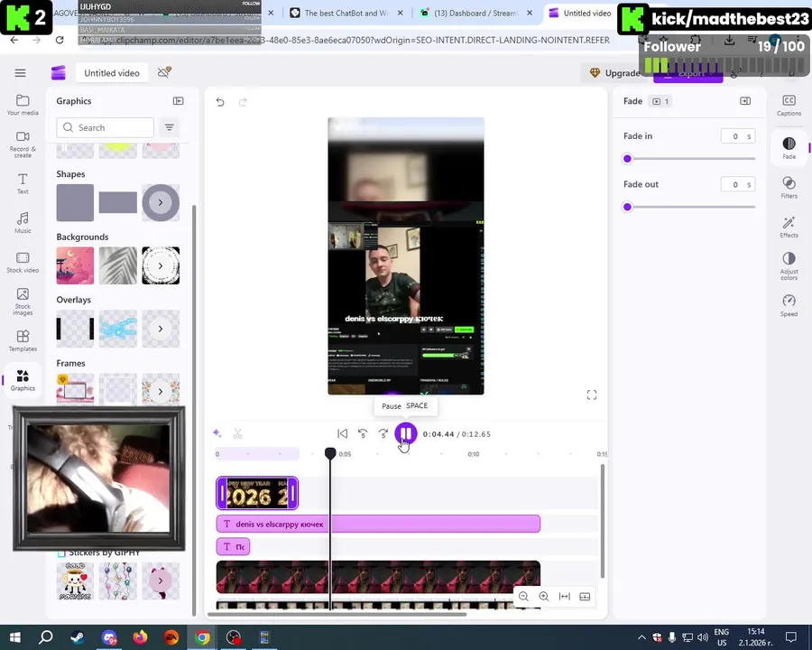Open the Music sidebar tab
This screenshot has height=650, width=812.
click(23, 223)
